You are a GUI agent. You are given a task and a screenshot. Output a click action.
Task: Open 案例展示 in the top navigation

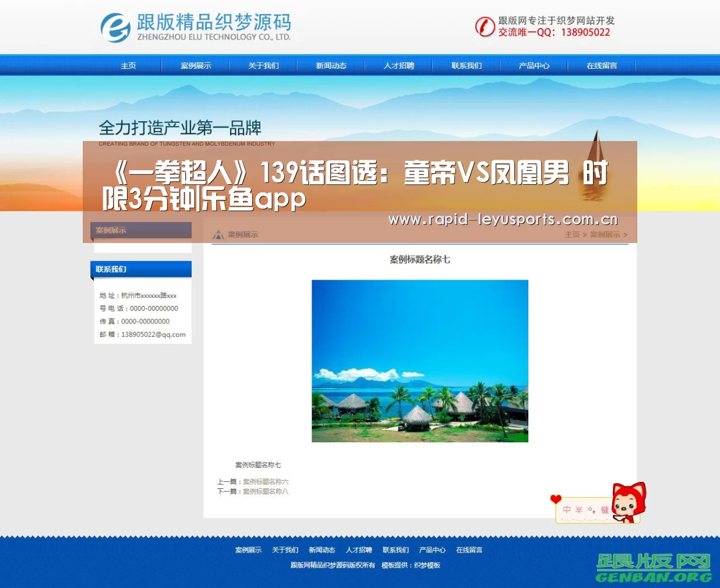[x=196, y=65]
